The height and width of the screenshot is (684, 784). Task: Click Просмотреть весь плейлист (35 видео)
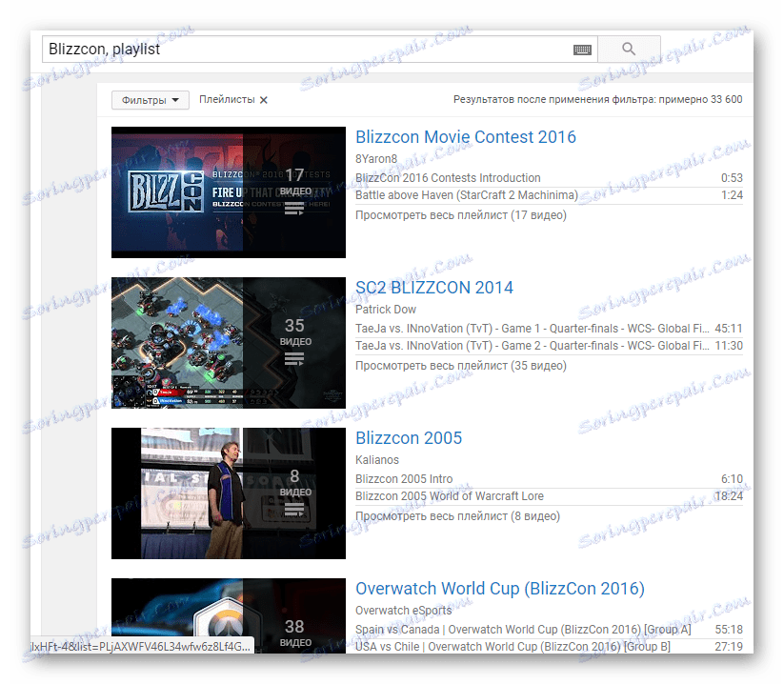tap(461, 366)
